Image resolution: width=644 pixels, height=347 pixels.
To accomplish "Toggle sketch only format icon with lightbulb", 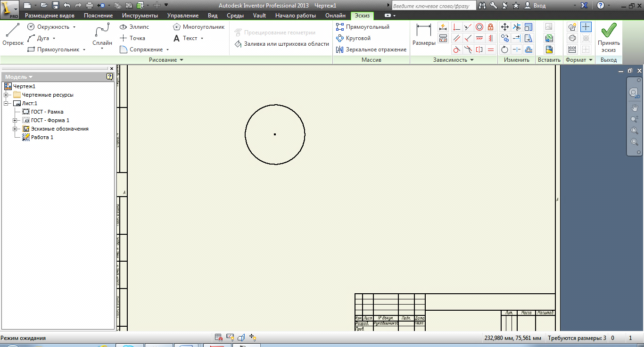I will point(572,27).
